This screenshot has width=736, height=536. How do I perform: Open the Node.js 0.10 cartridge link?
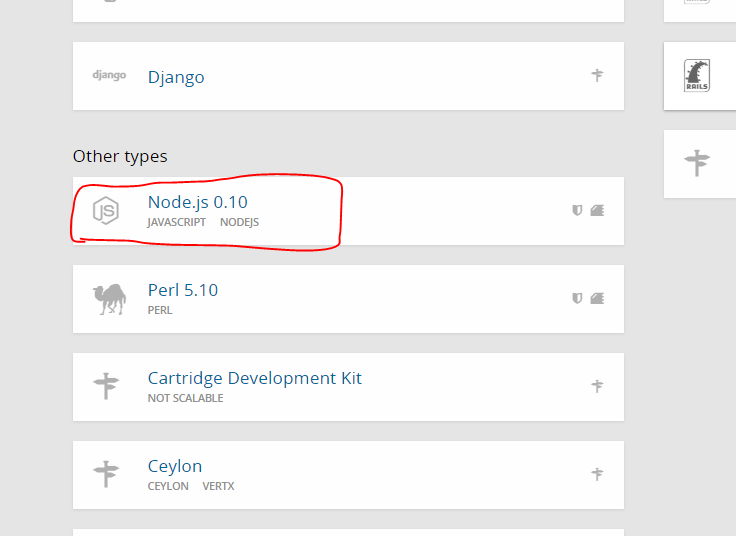click(198, 202)
